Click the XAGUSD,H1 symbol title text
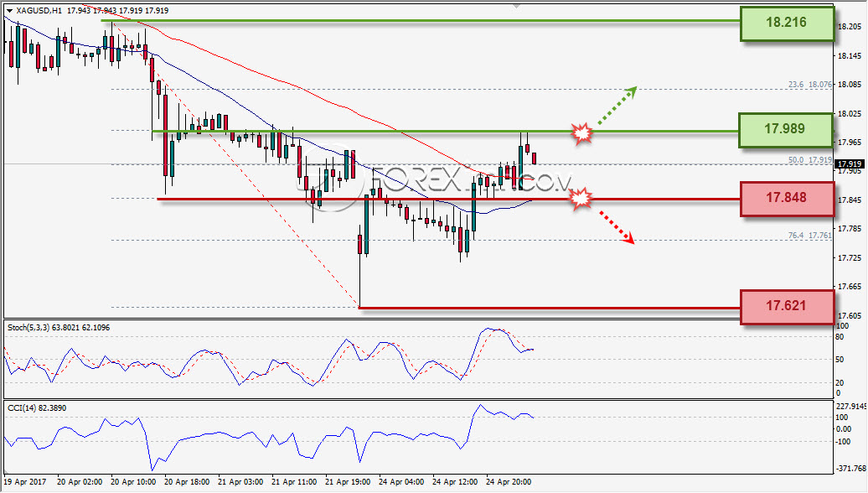Image resolution: width=868 pixels, height=493 pixels. pos(39,11)
